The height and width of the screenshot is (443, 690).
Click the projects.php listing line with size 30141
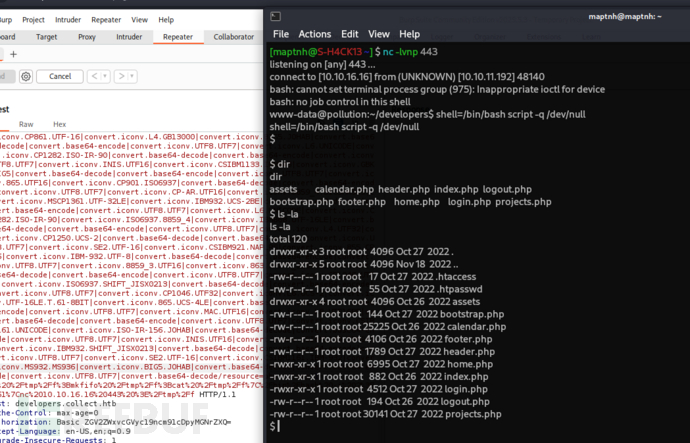[x=385, y=414]
